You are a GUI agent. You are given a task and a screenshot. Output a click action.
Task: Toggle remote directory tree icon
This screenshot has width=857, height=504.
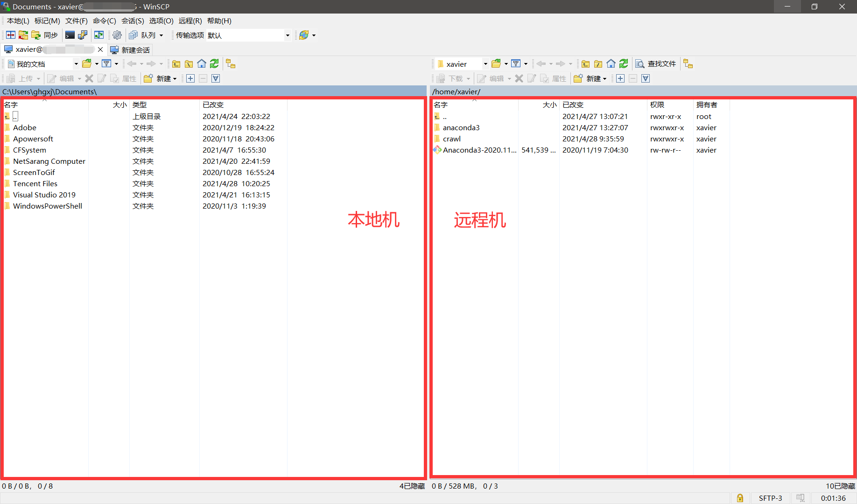pyautogui.click(x=688, y=64)
